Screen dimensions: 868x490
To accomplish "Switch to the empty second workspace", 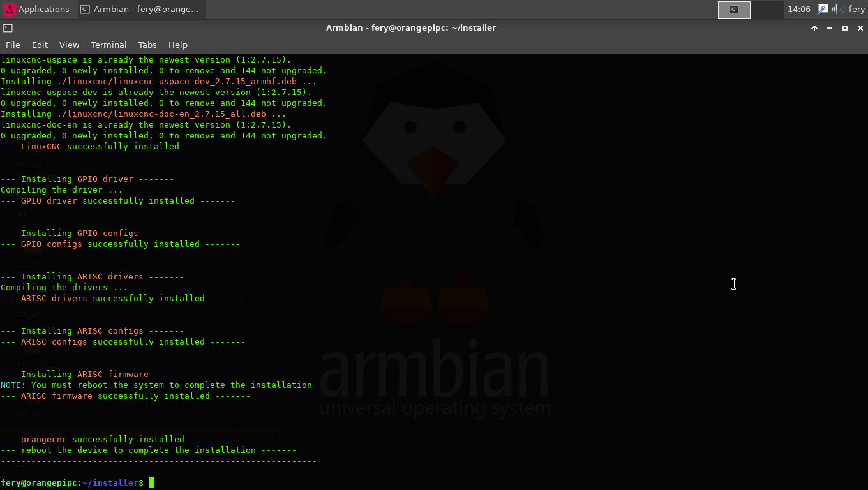I will 767,9.
